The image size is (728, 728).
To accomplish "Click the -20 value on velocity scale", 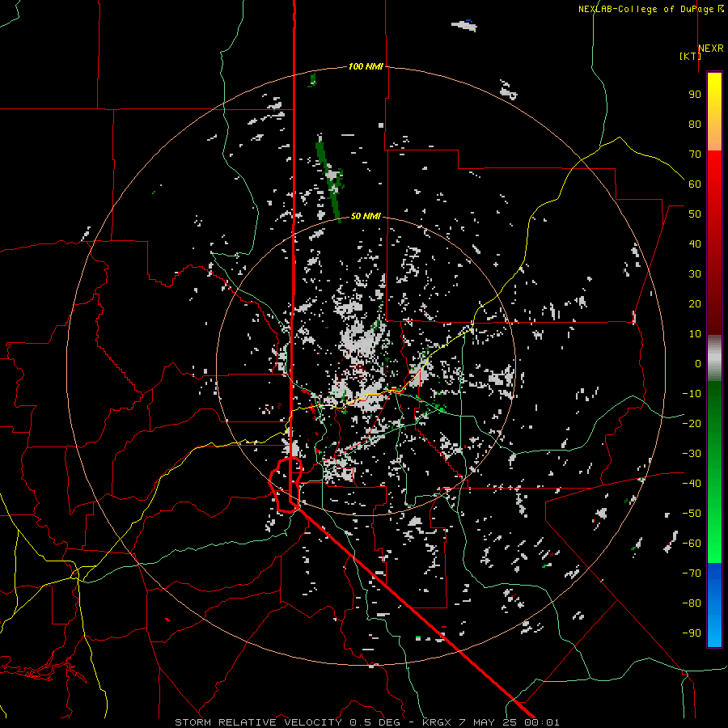I will [692, 424].
